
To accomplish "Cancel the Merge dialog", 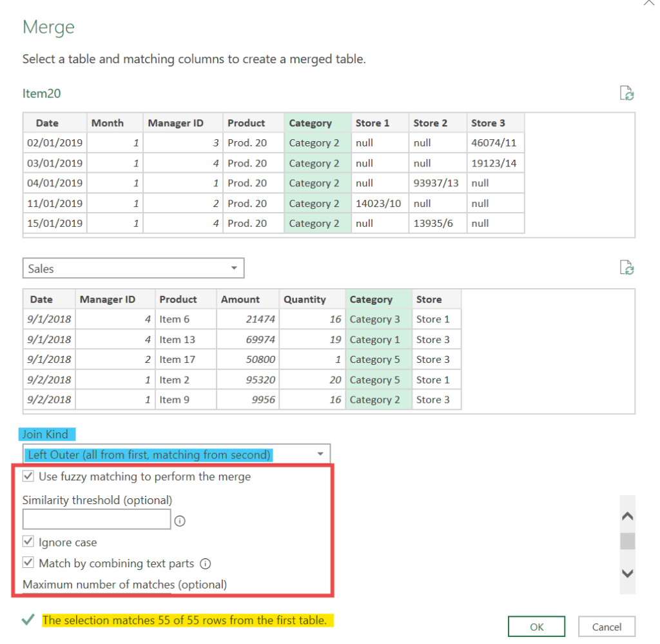I will [x=606, y=627].
